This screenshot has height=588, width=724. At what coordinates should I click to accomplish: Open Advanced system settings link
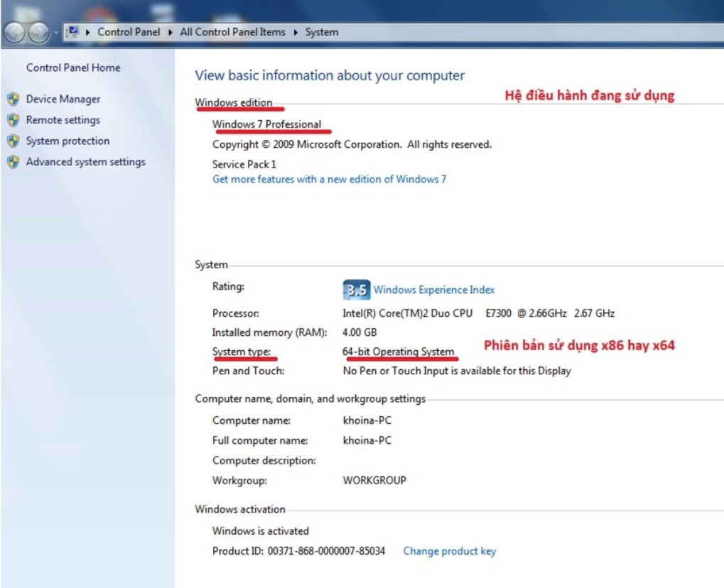coord(86,162)
